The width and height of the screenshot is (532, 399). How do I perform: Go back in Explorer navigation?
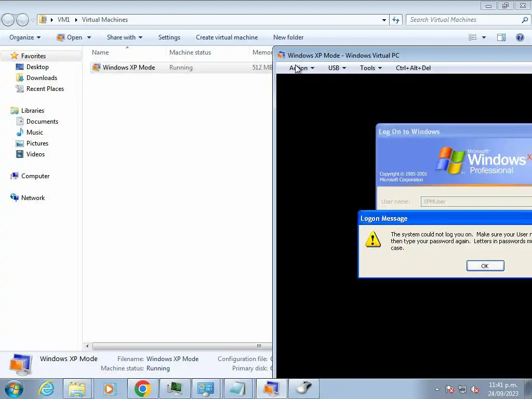coord(8,20)
